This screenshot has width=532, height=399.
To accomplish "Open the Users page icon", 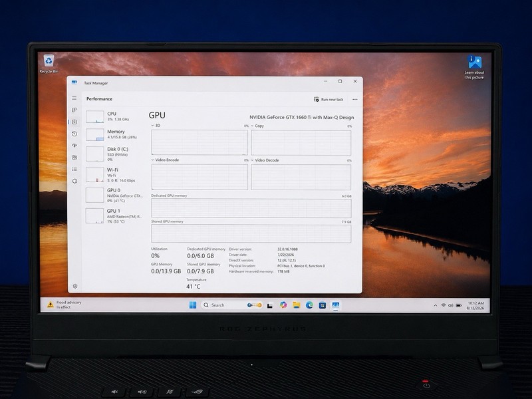I will 74,158.
